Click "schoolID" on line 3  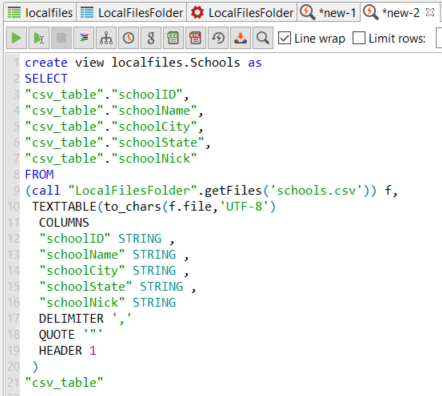coord(147,95)
